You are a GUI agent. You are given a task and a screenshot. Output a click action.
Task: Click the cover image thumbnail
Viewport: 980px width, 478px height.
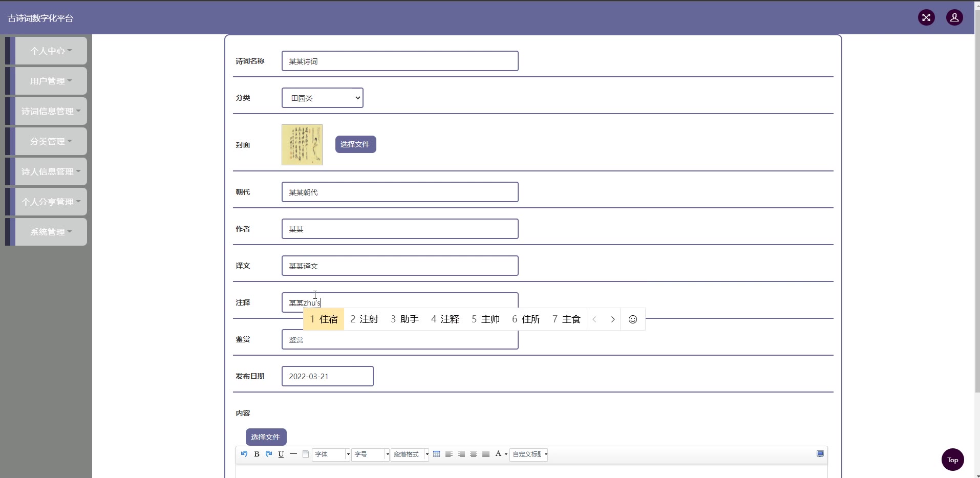[302, 145]
